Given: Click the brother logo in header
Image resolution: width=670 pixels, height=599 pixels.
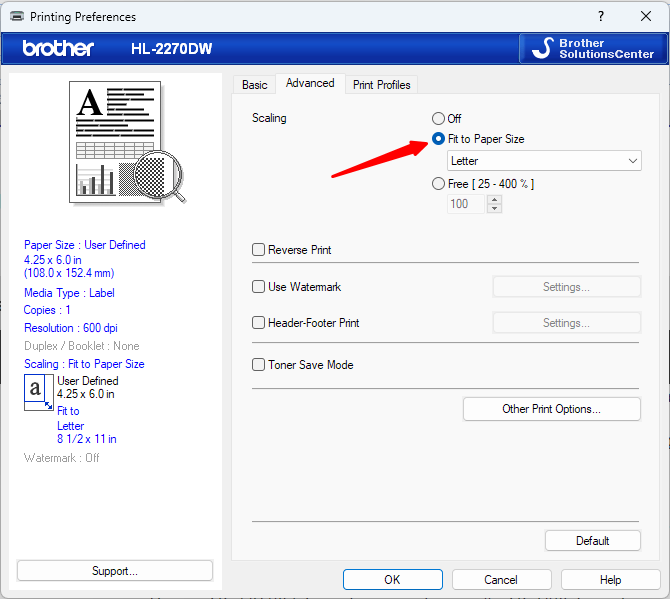Looking at the screenshot, I should [58, 48].
